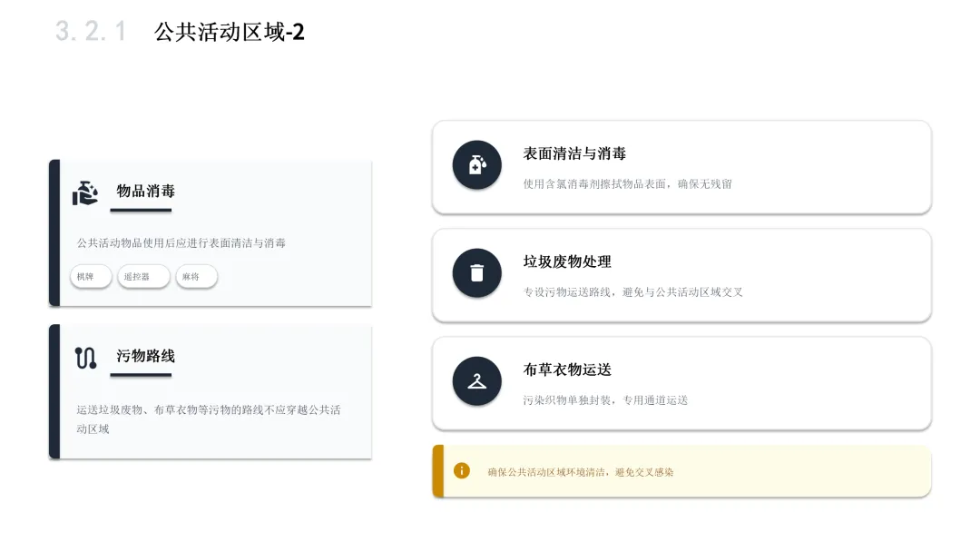Open the 布草衣物运送 card title

pos(567,370)
